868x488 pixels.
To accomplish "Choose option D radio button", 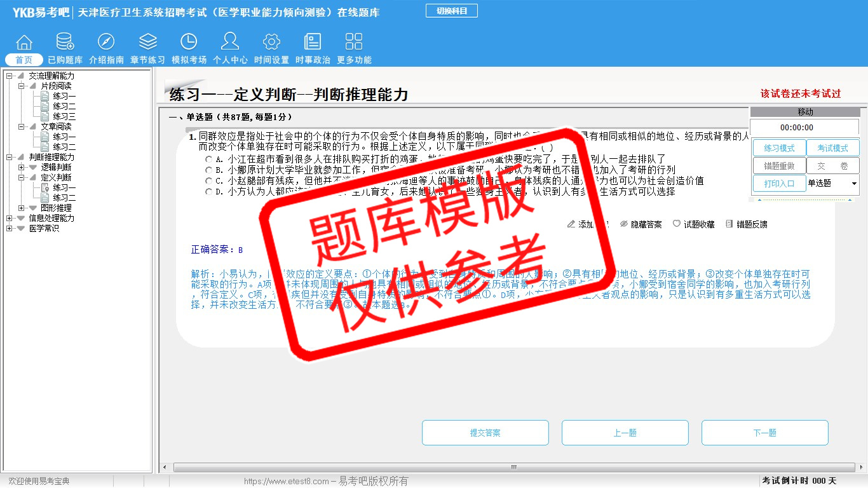I will click(209, 191).
